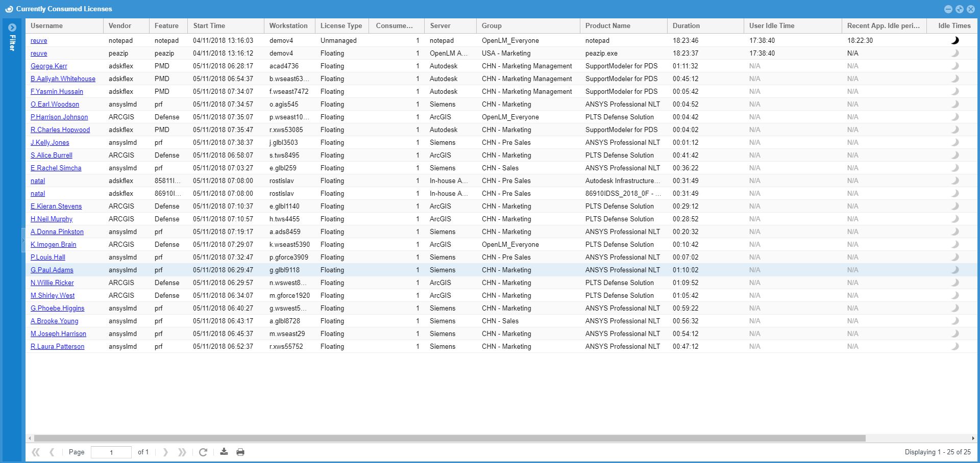Screen dimensions: 980x463
Task: Click the refresh icon in paging toolbar
Action: (203, 452)
